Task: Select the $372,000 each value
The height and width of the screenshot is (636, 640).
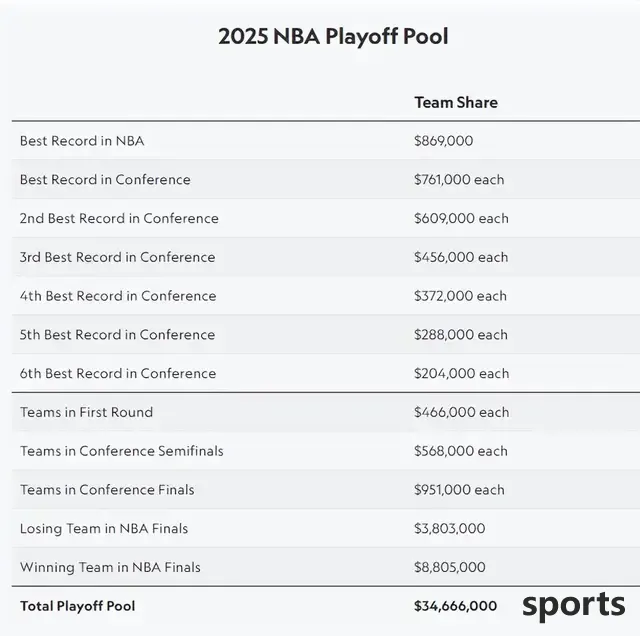Action: pyautogui.click(x=460, y=296)
